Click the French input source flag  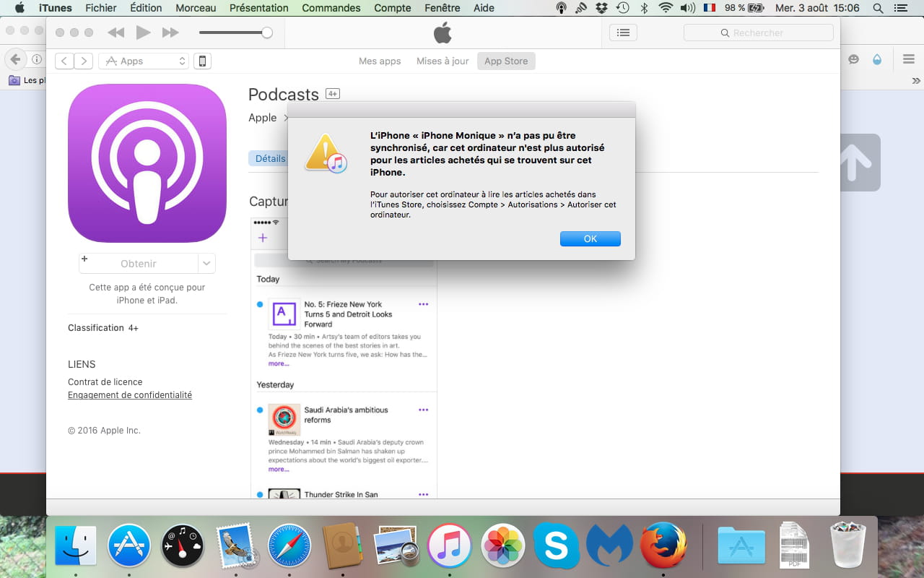(710, 8)
